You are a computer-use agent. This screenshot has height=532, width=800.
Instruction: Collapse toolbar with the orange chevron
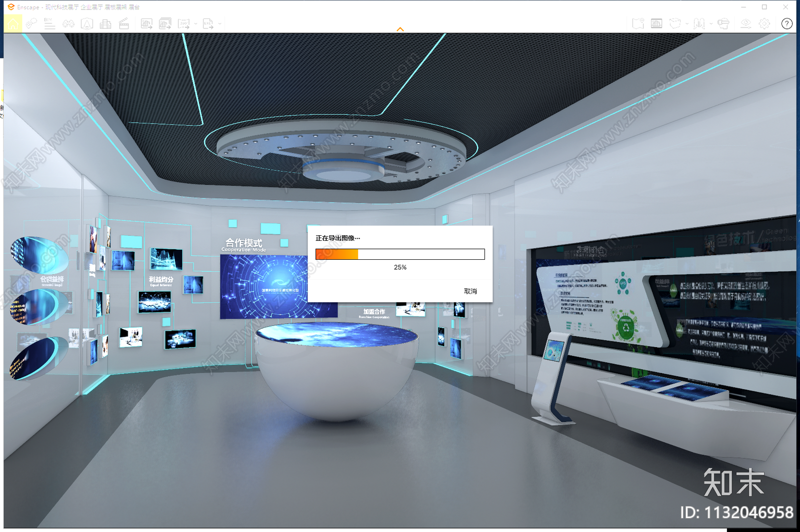pyautogui.click(x=400, y=29)
